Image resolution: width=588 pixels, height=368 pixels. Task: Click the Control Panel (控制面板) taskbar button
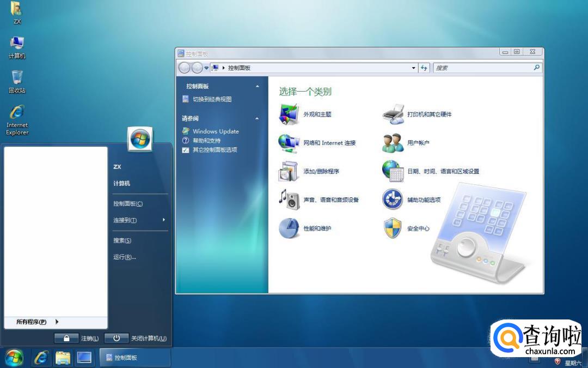[x=135, y=358]
